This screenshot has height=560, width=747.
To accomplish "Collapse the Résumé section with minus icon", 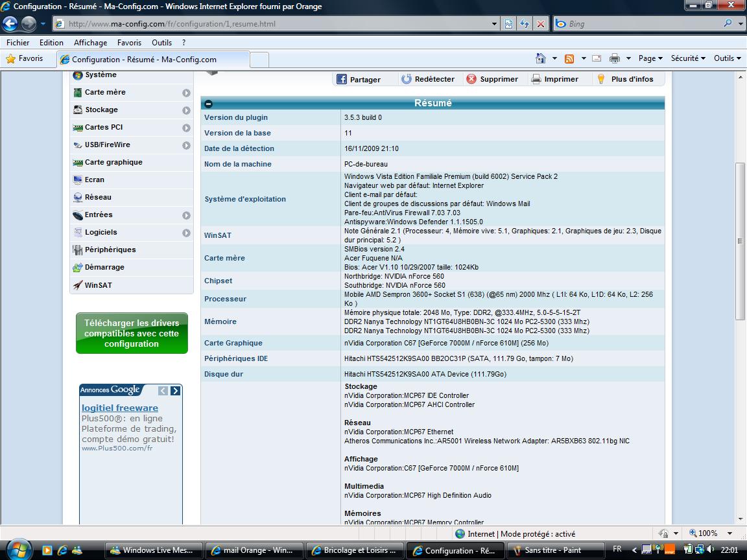I will click(x=208, y=103).
